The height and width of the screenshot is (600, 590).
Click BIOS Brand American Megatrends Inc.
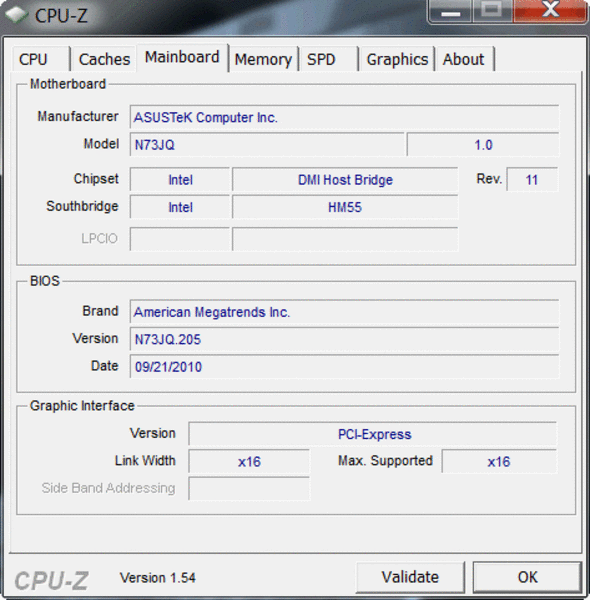(344, 312)
